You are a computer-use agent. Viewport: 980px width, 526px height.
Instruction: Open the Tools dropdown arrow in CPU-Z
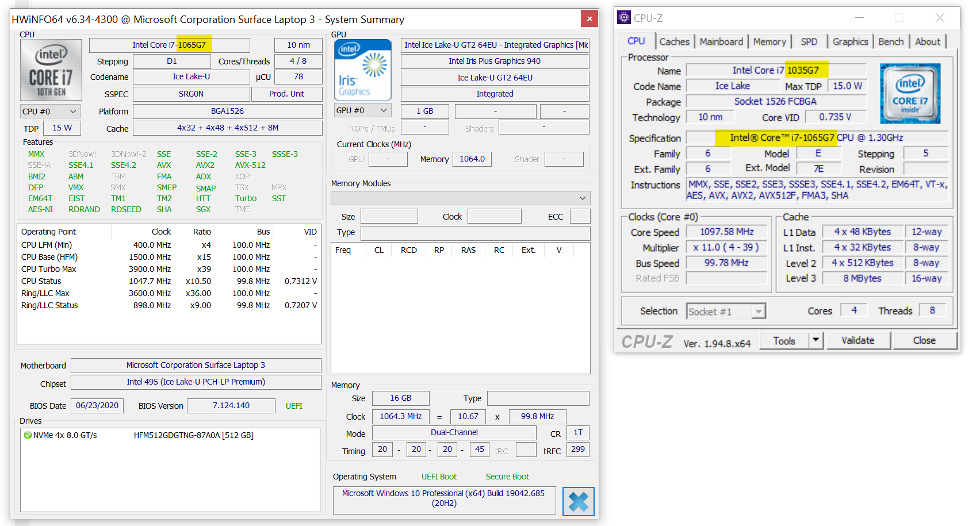pyautogui.click(x=816, y=340)
